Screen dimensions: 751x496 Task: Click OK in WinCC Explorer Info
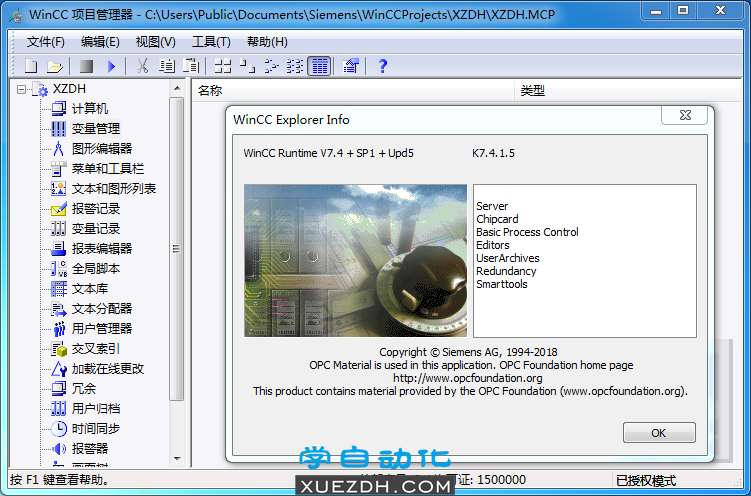click(659, 433)
